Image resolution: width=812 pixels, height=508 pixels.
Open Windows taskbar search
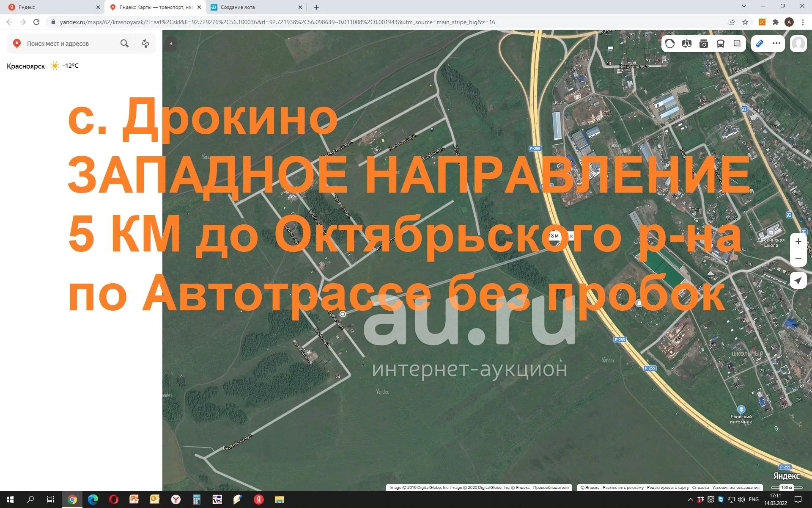[30, 500]
